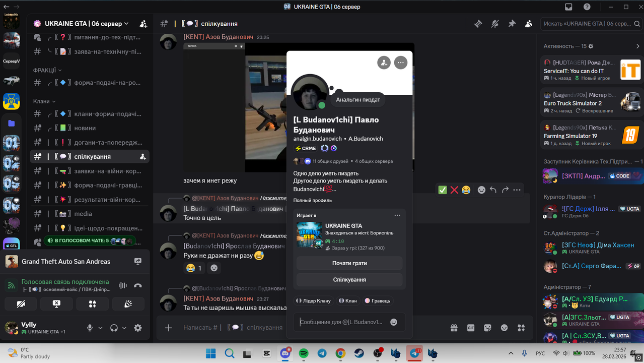
Task: Send a gift icon in message bar
Action: (x=454, y=328)
